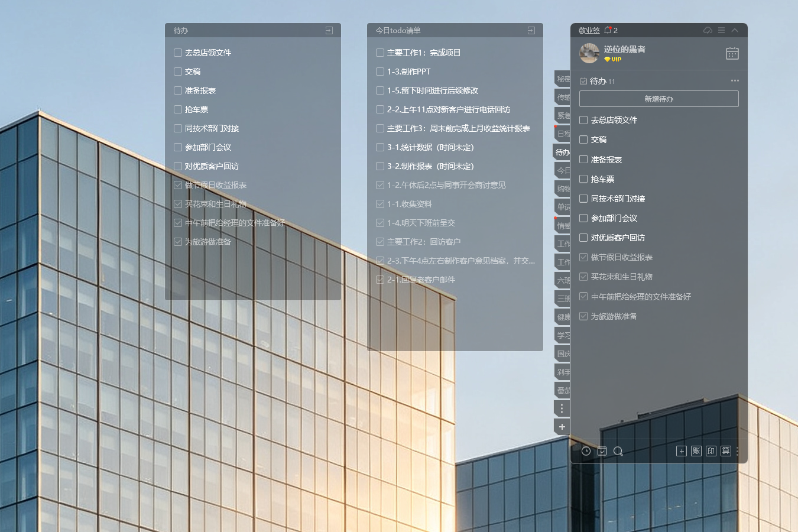The width and height of the screenshot is (798, 532).
Task: Add a new category with the sidebar plus
Action: [x=562, y=427]
